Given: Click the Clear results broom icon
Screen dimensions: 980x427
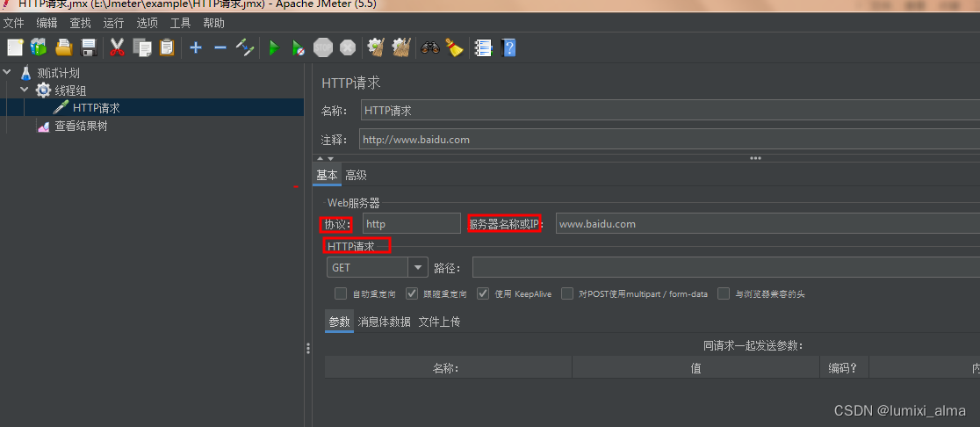Looking at the screenshot, I should [375, 47].
